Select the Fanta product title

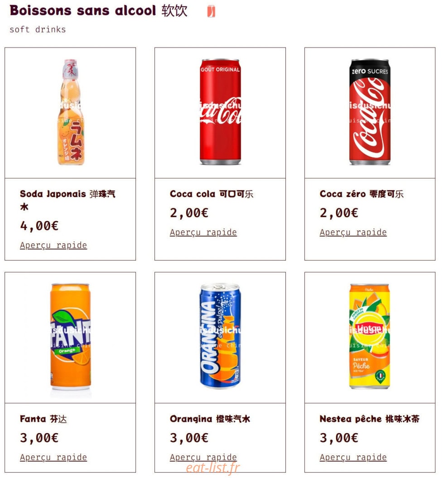point(43,419)
